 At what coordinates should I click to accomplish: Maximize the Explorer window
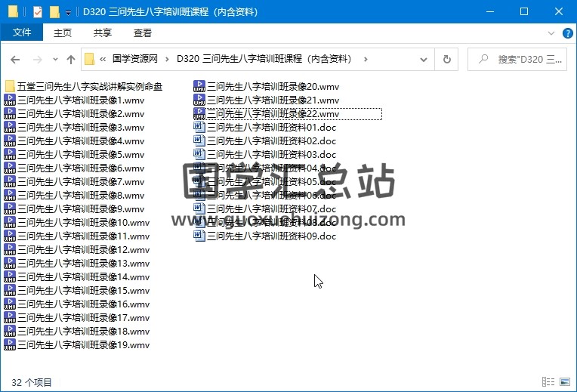524,12
